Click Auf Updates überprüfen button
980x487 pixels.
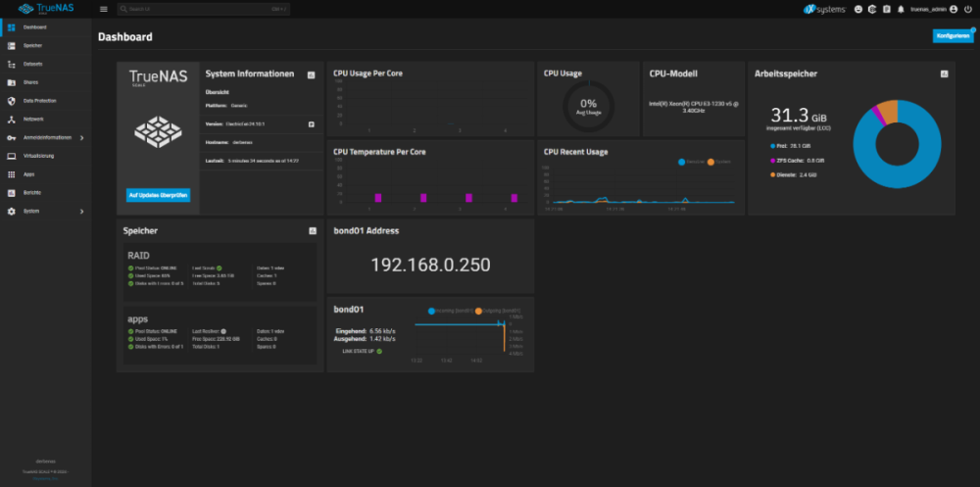click(159, 195)
